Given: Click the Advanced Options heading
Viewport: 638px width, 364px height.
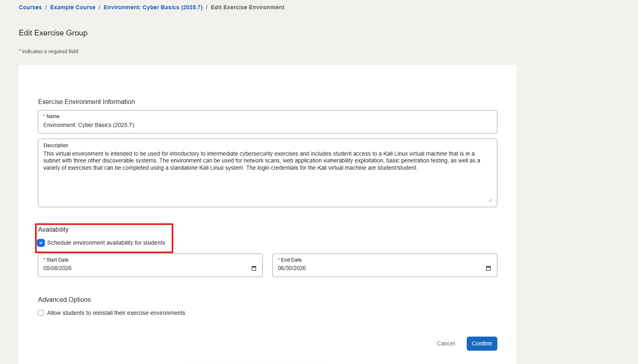Looking at the screenshot, I should pyautogui.click(x=64, y=300).
